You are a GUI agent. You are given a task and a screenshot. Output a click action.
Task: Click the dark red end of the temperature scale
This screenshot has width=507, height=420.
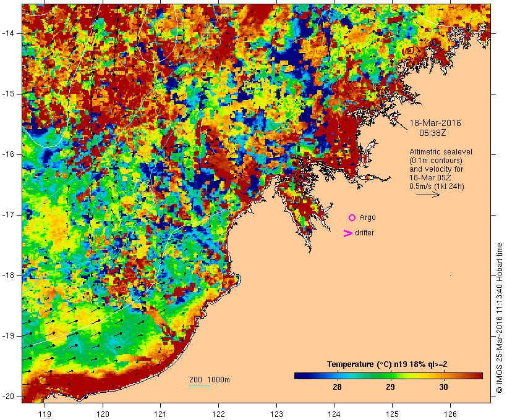479,376
